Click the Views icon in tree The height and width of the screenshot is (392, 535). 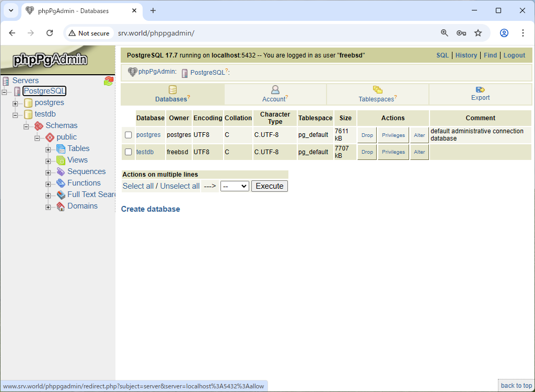pos(61,160)
